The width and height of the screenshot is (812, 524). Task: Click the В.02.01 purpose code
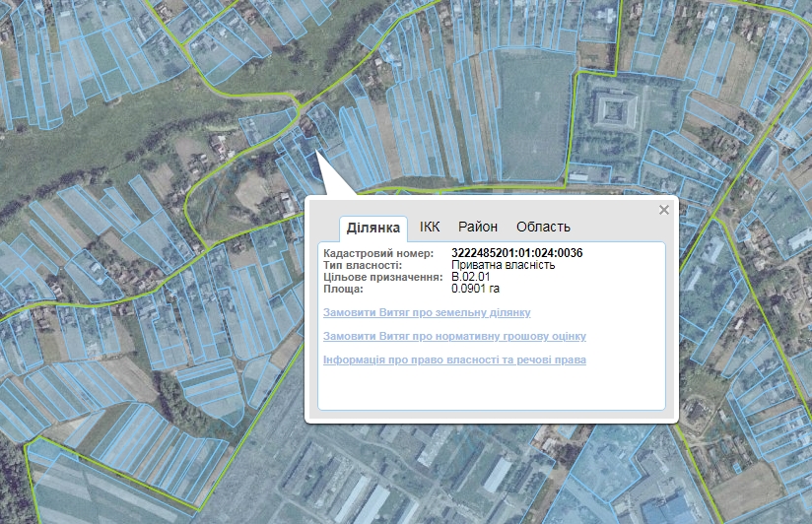pos(470,277)
